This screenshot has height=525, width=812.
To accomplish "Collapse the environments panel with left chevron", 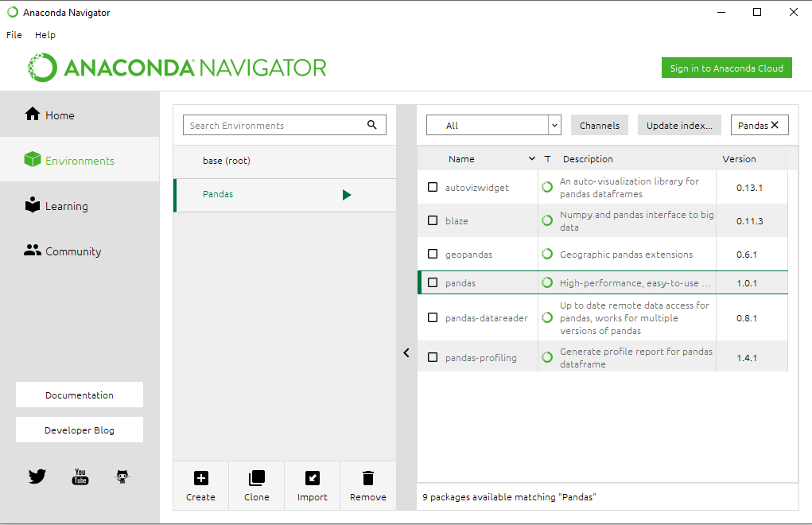I will [406, 352].
